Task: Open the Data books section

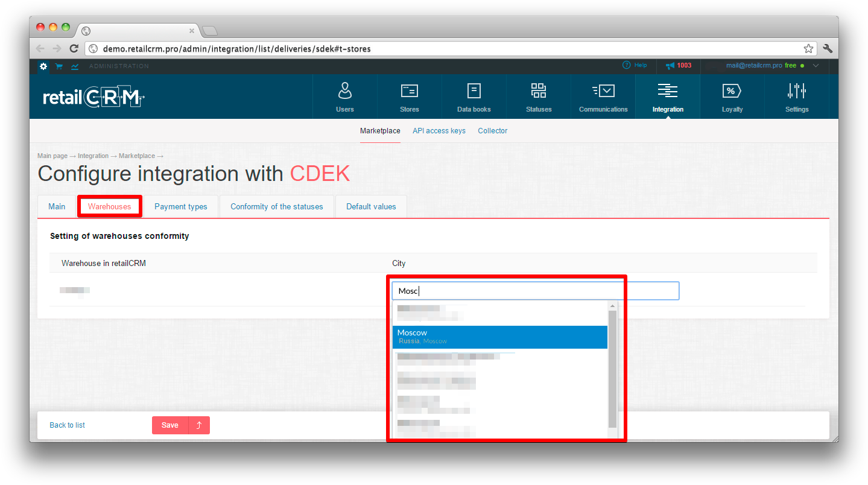Action: (x=474, y=97)
